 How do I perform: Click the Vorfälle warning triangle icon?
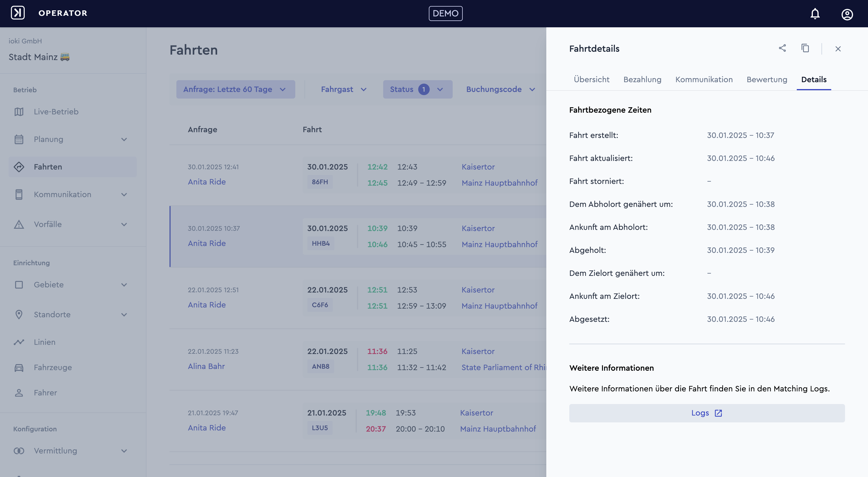[x=19, y=224]
